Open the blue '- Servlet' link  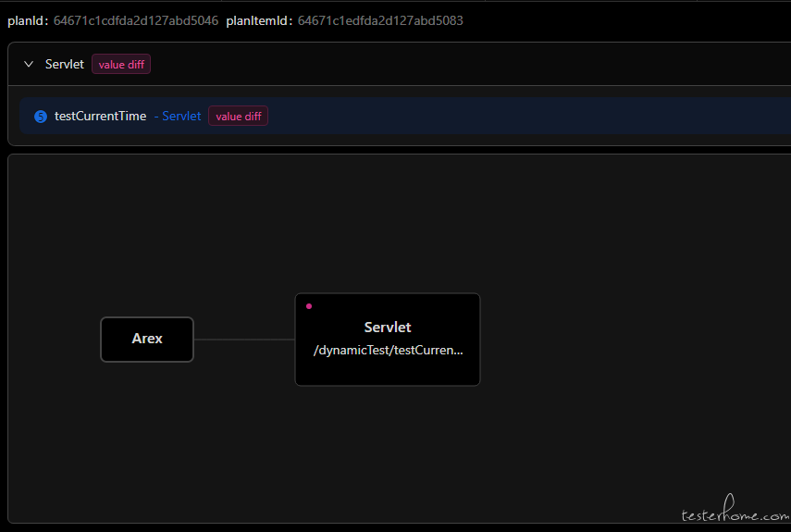(178, 116)
